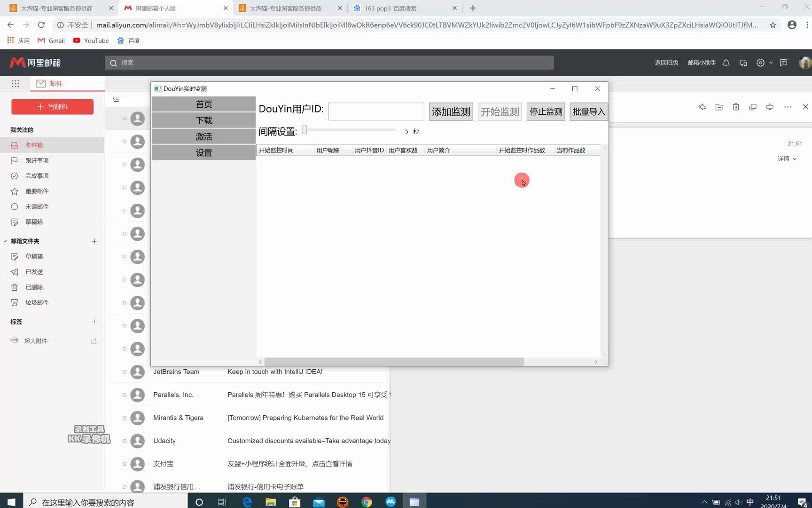This screenshot has height=508, width=812.
Task: Open the Windows Start menu
Action: click(11, 502)
